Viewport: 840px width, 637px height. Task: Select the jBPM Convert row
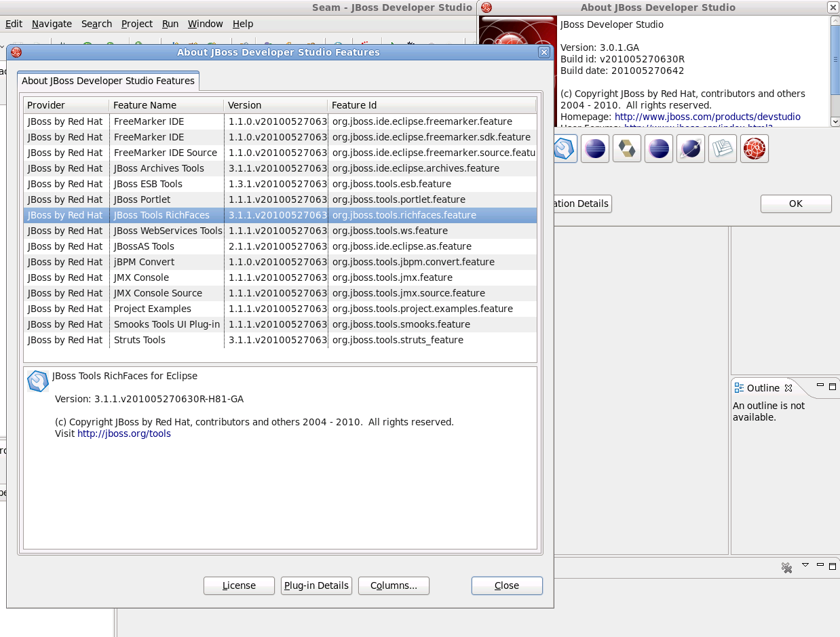(280, 262)
